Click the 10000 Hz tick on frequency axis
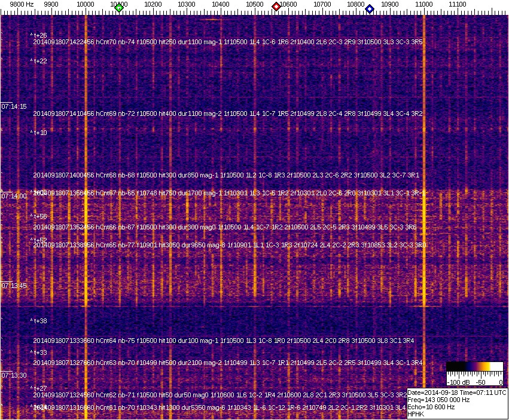 (x=86, y=4)
